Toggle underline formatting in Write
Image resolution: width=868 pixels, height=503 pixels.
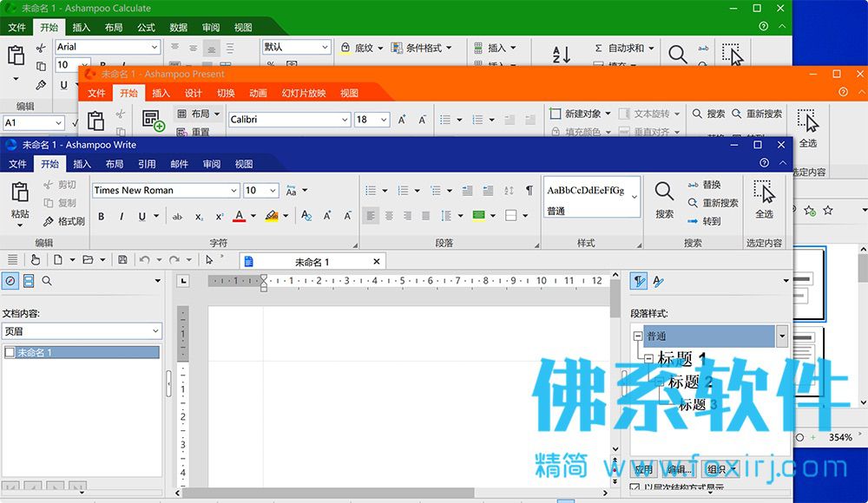(141, 216)
